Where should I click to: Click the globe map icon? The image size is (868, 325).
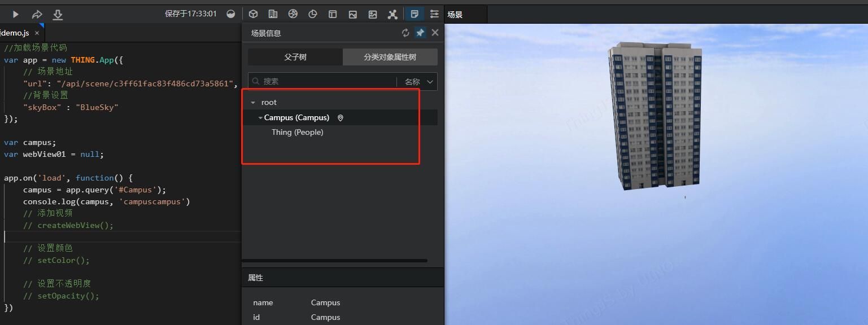click(x=293, y=14)
